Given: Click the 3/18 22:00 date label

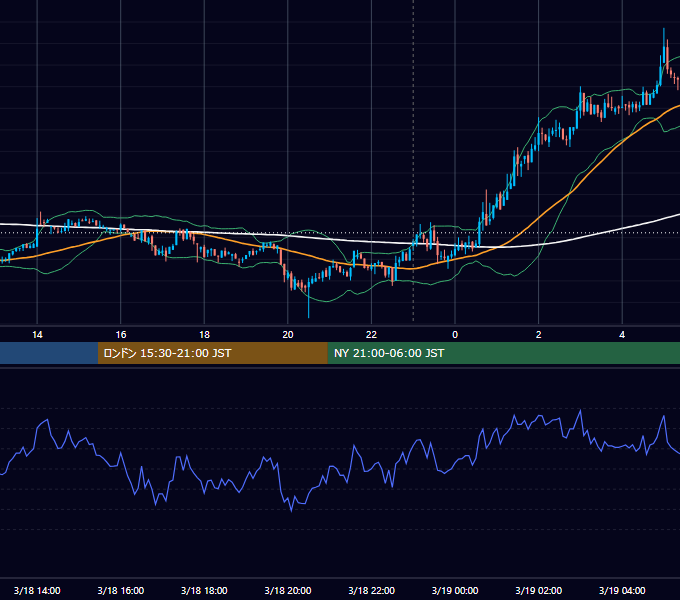Looking at the screenshot, I should coord(371,590).
